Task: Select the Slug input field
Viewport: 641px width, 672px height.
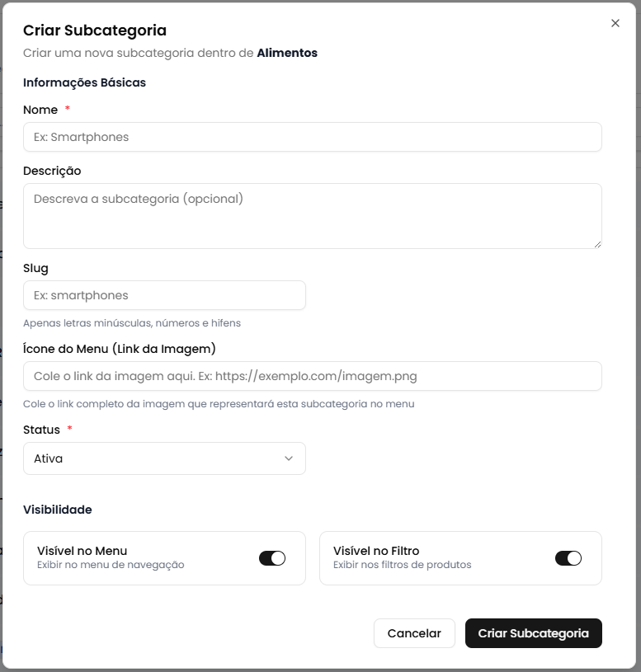Action: (163, 295)
